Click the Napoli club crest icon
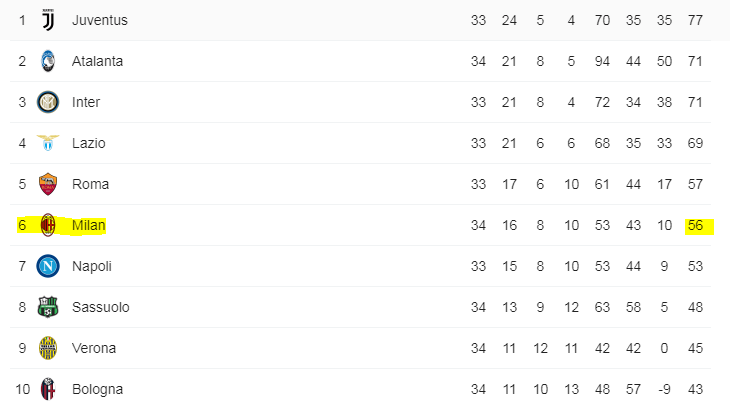Screen dimensions: 730x409 pos(47,266)
